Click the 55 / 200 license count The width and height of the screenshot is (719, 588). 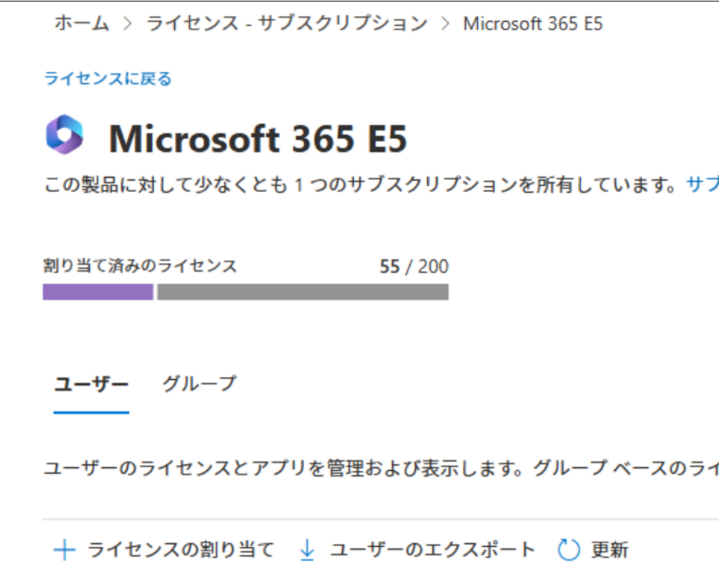click(x=414, y=267)
